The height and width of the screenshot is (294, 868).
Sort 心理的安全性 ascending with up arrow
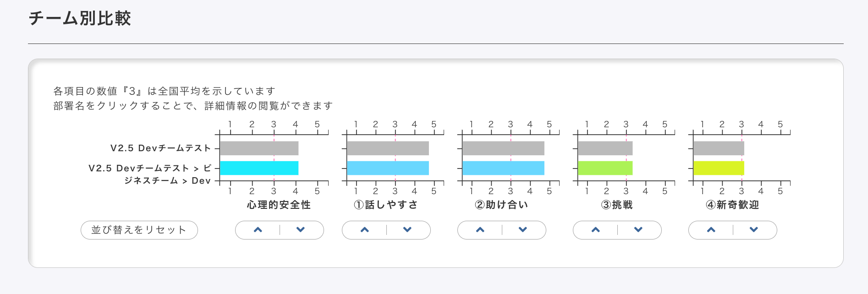pyautogui.click(x=258, y=230)
